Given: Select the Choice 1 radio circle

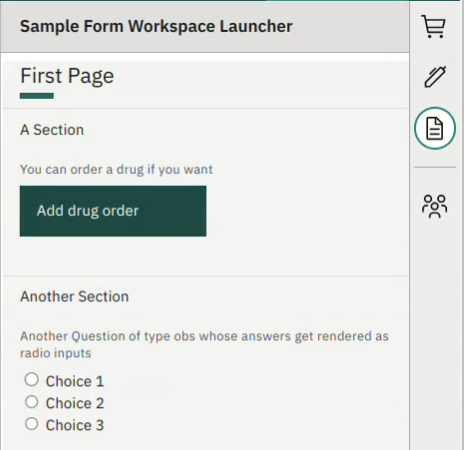Looking at the screenshot, I should 32,379.
